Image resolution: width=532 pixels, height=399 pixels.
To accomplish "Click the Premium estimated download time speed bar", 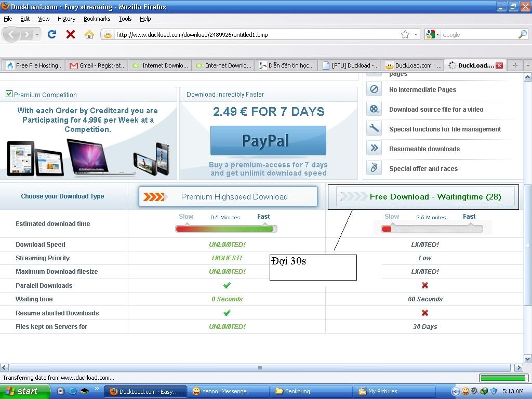I will [x=227, y=229].
